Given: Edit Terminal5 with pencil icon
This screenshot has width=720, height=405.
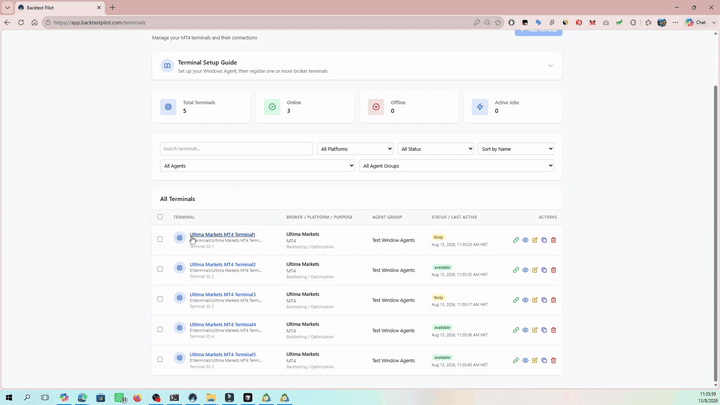Looking at the screenshot, I should (534, 360).
